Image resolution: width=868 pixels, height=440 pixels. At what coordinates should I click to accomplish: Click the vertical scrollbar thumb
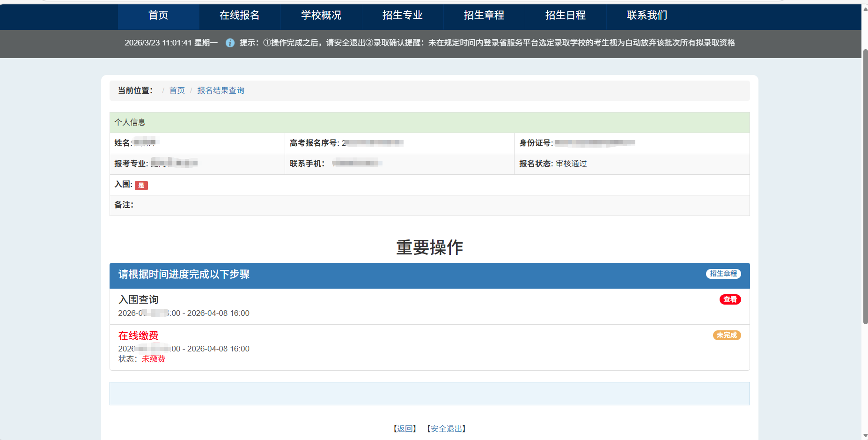pos(865,187)
